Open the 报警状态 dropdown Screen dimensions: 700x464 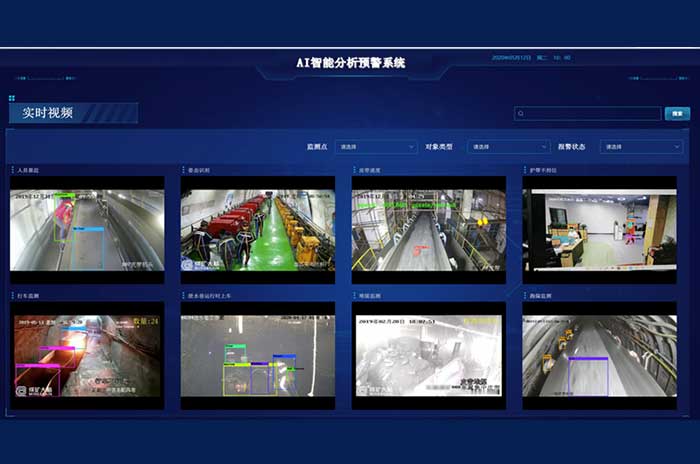click(641, 147)
